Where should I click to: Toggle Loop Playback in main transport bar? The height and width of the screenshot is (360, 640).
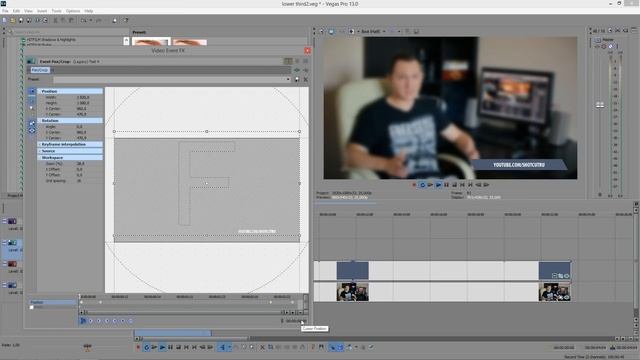[147, 347]
